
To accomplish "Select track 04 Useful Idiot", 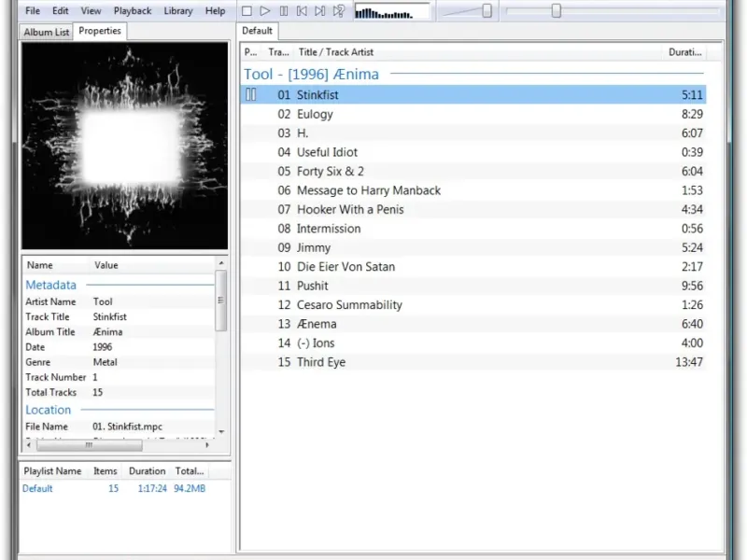I will pos(473,152).
